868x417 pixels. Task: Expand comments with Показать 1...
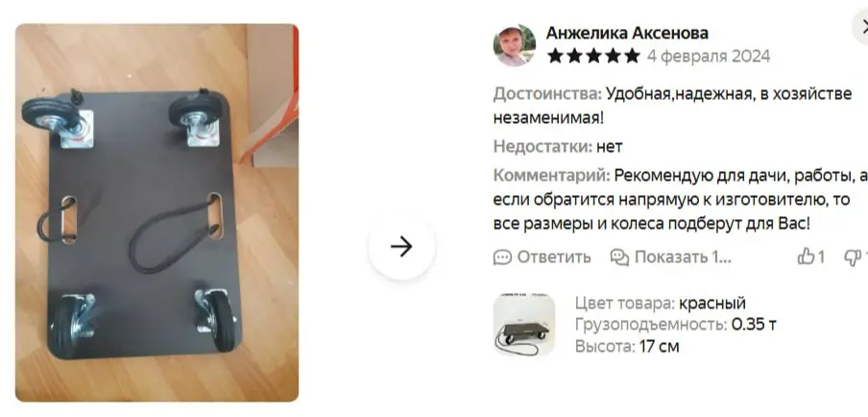click(683, 258)
